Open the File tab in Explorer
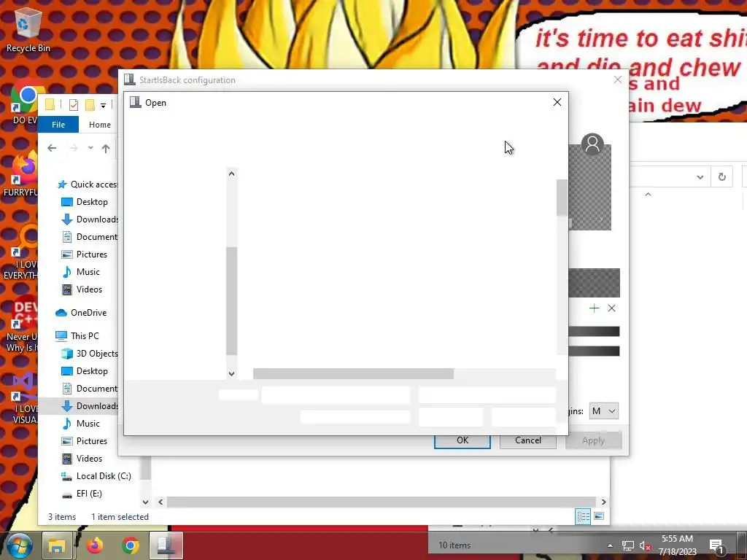Screen dimensions: 747x560 [58, 125]
